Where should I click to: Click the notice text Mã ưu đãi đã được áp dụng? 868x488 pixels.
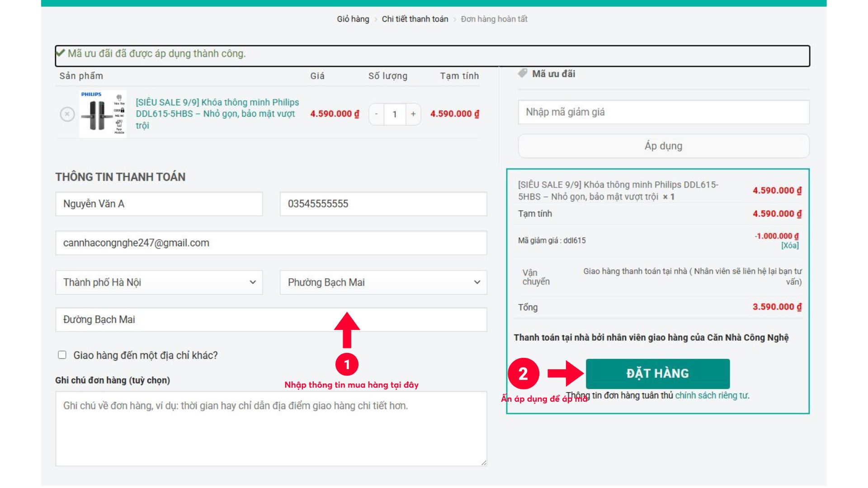coord(156,53)
